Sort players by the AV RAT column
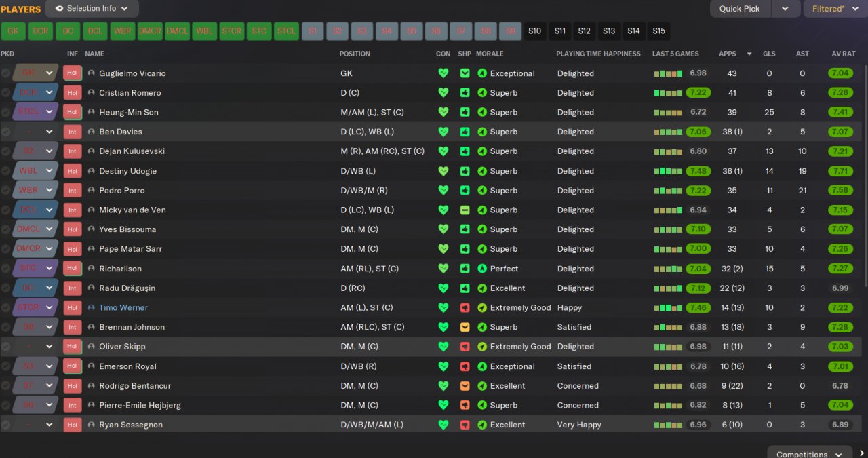868x458 pixels. point(844,54)
